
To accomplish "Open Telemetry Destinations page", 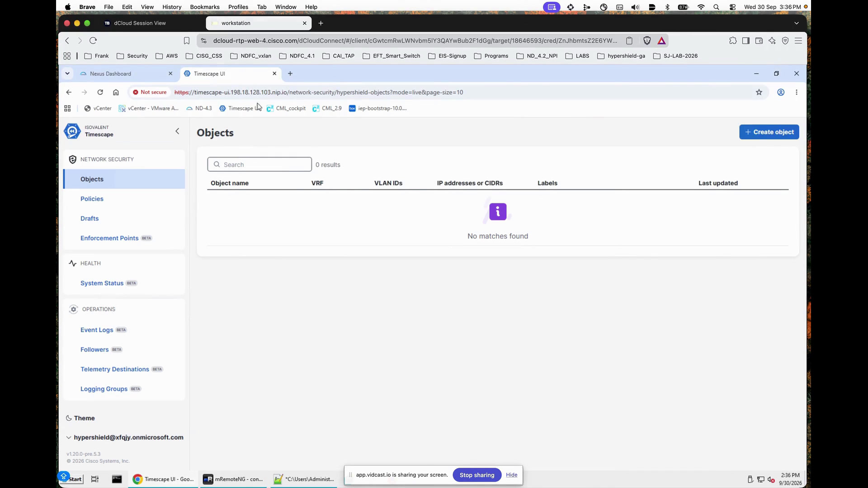I will (x=114, y=369).
